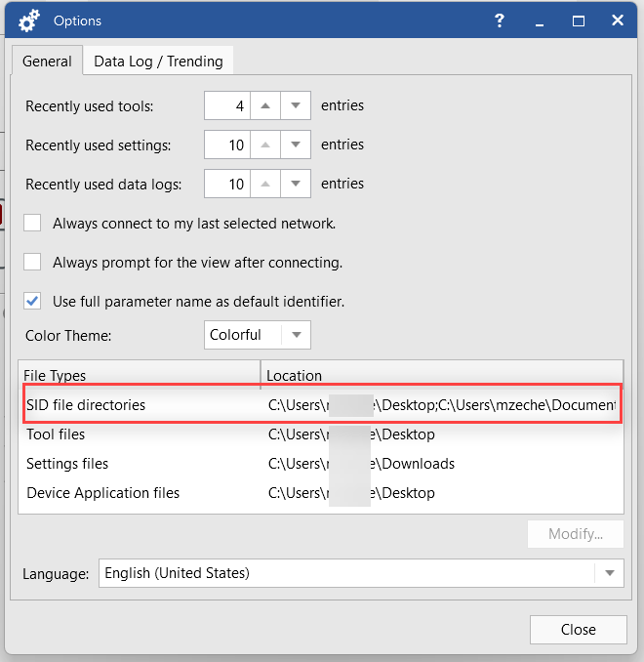The width and height of the screenshot is (644, 662).
Task: Click the Options gear icon in title bar
Action: click(x=29, y=21)
